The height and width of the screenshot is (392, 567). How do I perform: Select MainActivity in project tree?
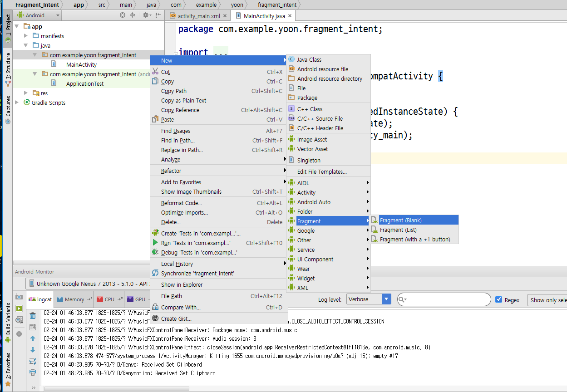[x=81, y=64]
